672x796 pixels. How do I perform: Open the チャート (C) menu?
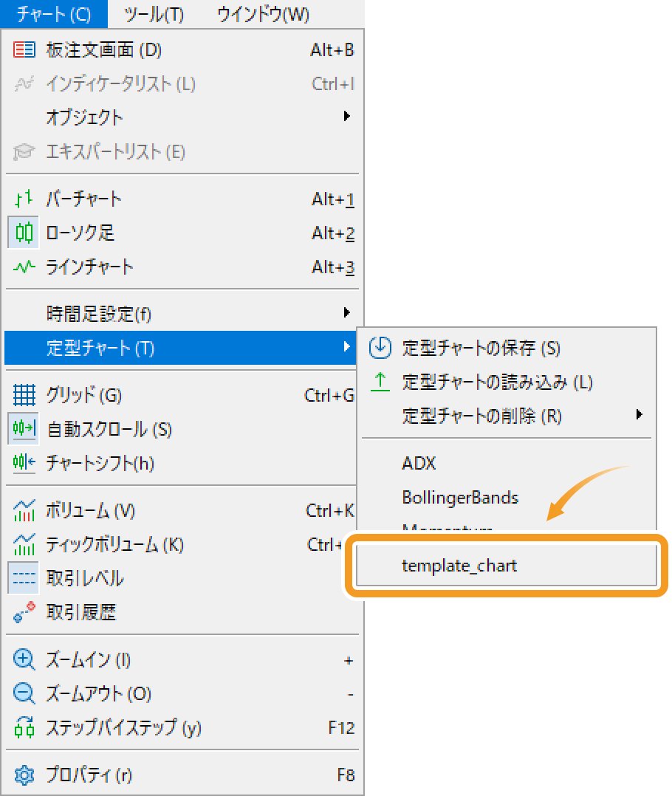tap(54, 14)
